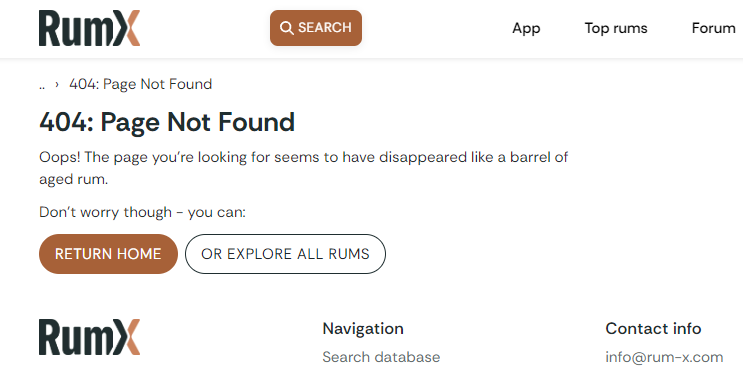Click the magnifier icon inside the Search button
Viewport: 743px width, 376px height.
287,28
